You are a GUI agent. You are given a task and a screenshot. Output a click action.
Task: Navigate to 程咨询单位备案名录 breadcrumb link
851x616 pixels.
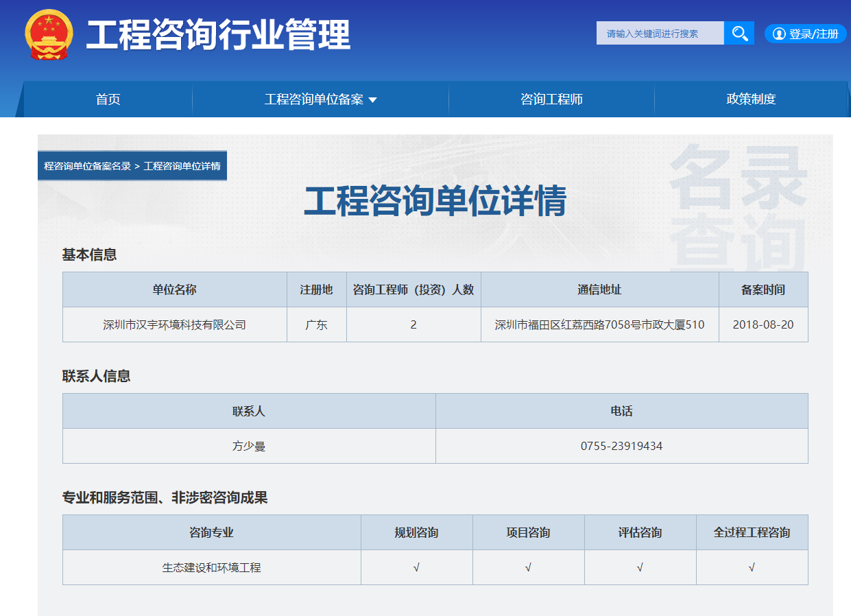86,165
